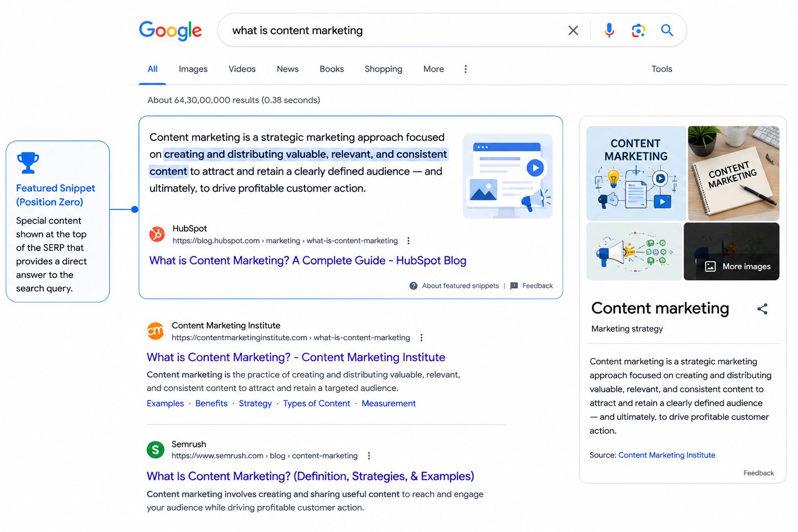
Task: Click the 'Marketing strategy' subtitle
Action: point(627,329)
